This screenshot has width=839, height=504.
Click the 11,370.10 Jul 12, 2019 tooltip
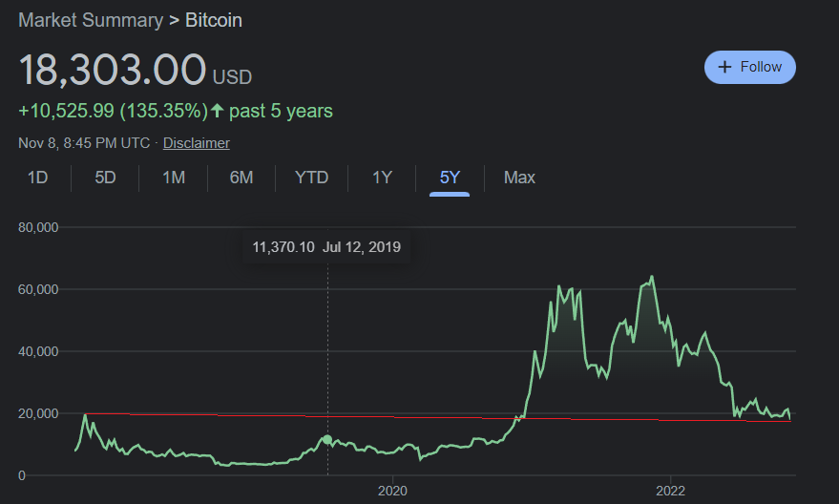tap(326, 247)
